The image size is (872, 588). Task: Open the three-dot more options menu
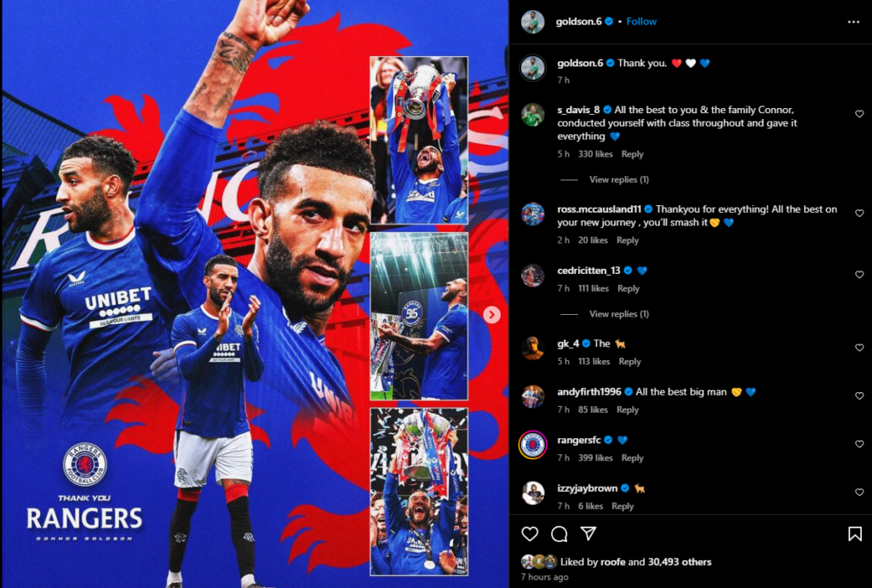[x=853, y=21]
